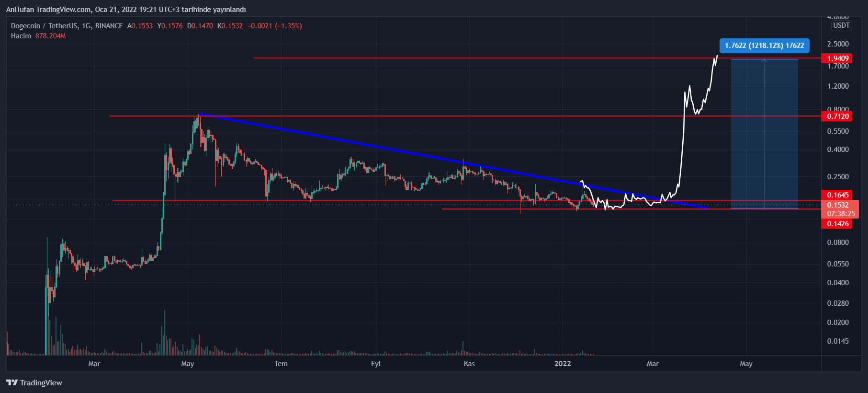
Task: Select the Eyl label on time axis
Action: 376,364
